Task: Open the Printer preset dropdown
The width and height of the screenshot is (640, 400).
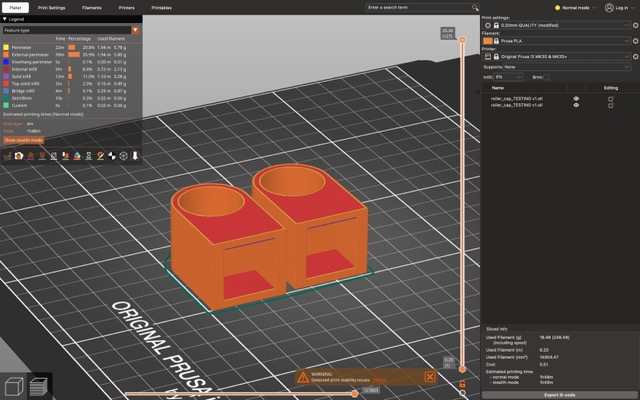Action: [557, 57]
